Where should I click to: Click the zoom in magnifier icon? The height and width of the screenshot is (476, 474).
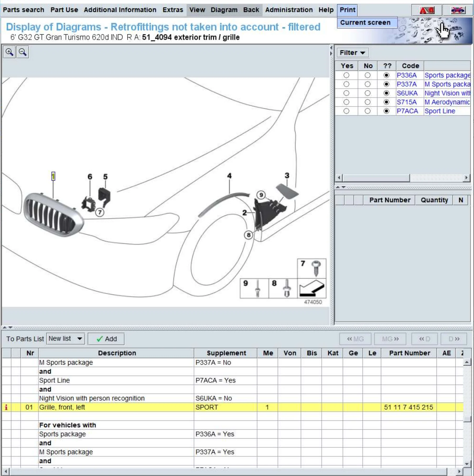pos(9,52)
